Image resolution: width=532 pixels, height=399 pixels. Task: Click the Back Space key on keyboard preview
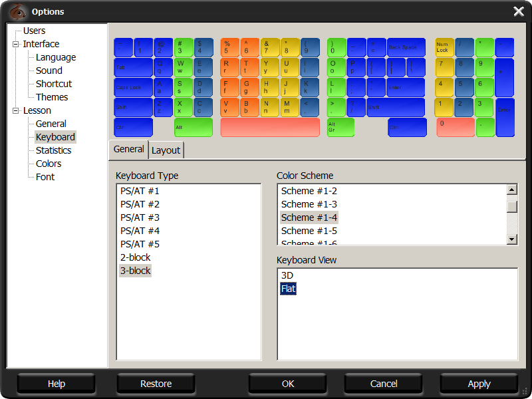[406, 47]
